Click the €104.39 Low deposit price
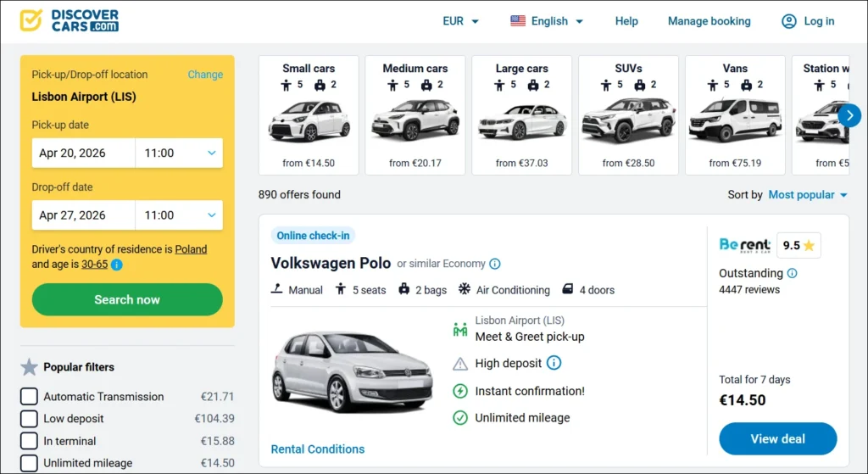 [x=214, y=419]
